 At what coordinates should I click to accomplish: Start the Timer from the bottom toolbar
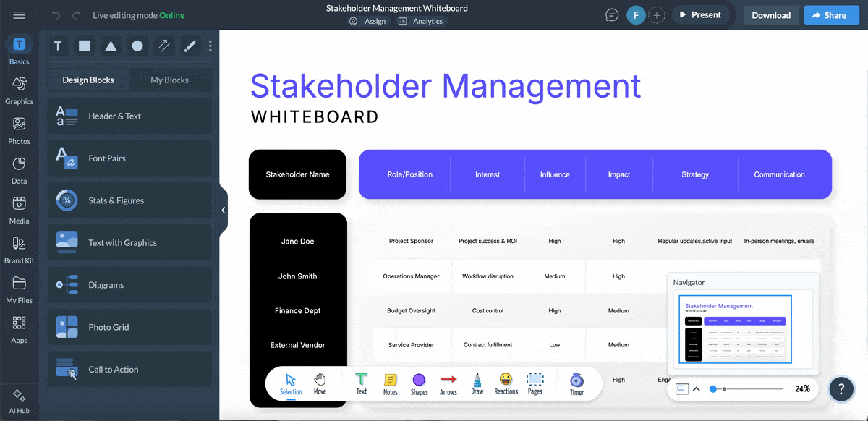(577, 383)
